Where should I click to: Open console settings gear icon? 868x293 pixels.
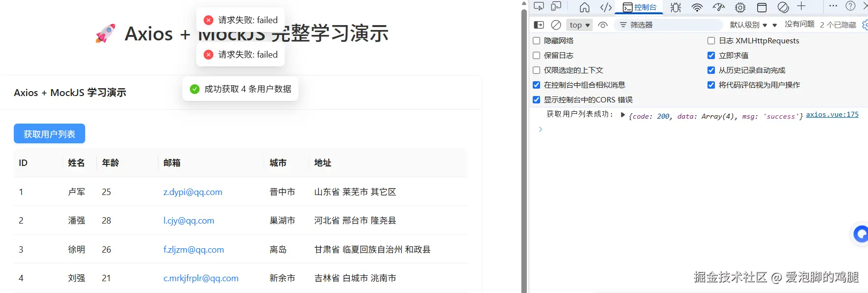click(x=865, y=25)
